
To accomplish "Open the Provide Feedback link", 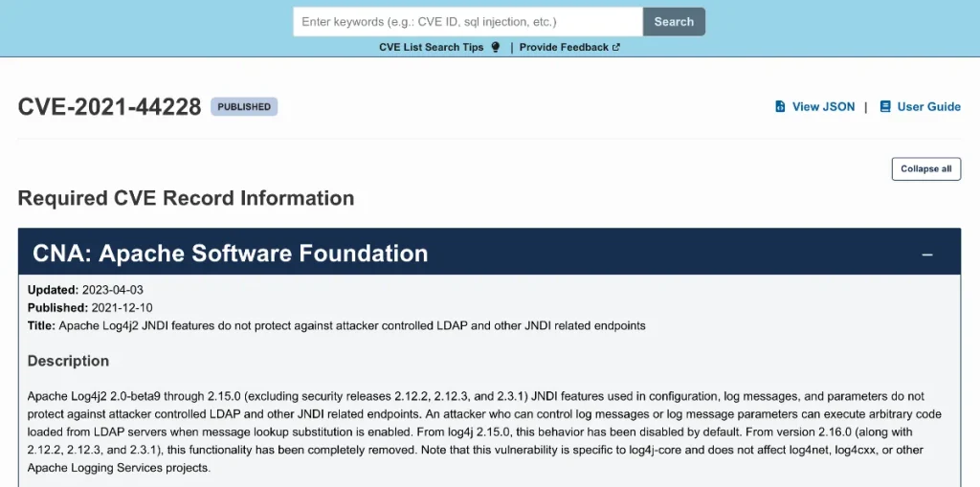I will tap(564, 48).
